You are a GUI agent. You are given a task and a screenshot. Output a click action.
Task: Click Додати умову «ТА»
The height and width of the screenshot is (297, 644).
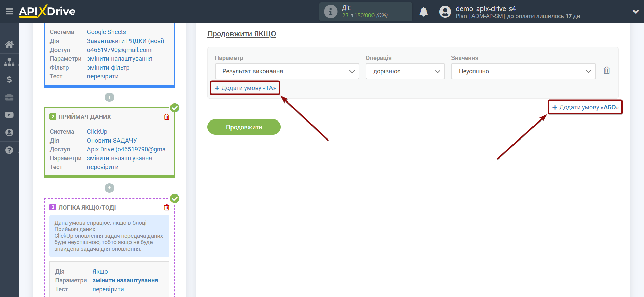(x=245, y=88)
